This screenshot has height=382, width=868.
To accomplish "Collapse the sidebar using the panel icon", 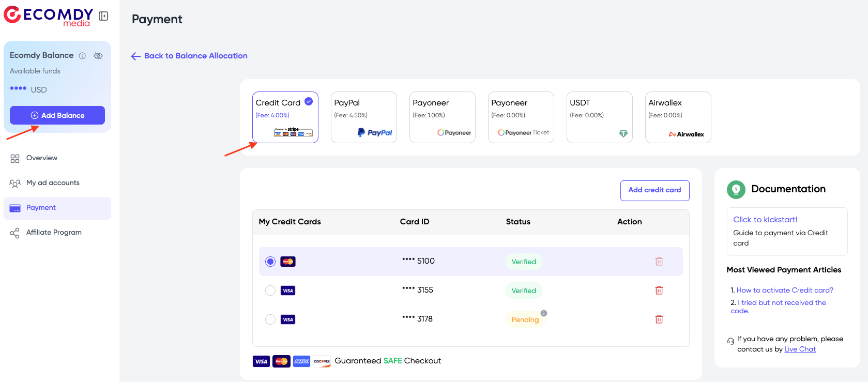I will tap(103, 16).
